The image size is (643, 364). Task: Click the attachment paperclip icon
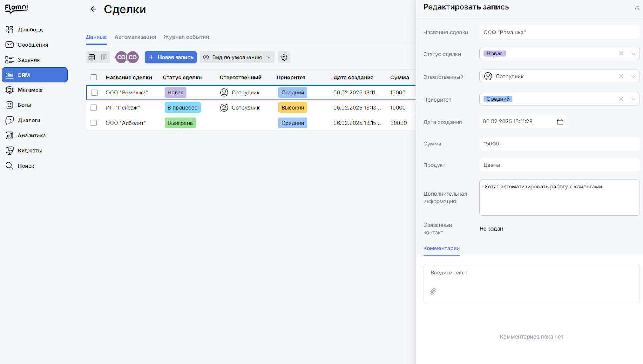(433, 292)
